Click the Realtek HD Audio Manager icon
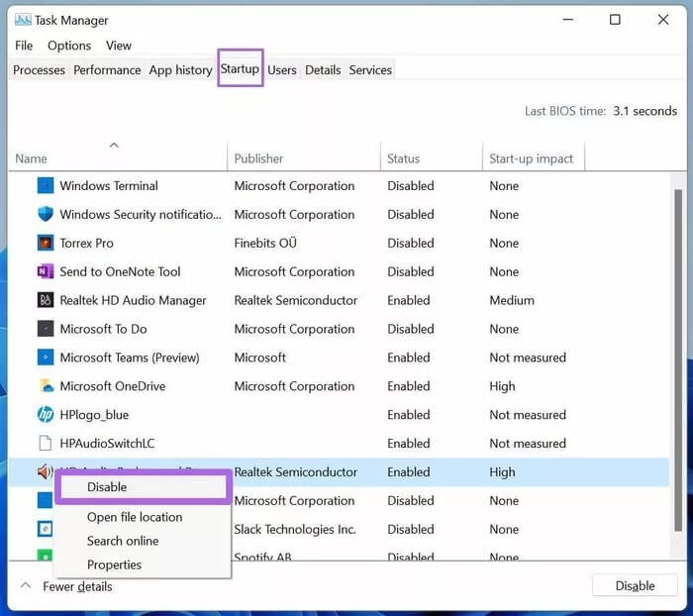 pyautogui.click(x=46, y=300)
